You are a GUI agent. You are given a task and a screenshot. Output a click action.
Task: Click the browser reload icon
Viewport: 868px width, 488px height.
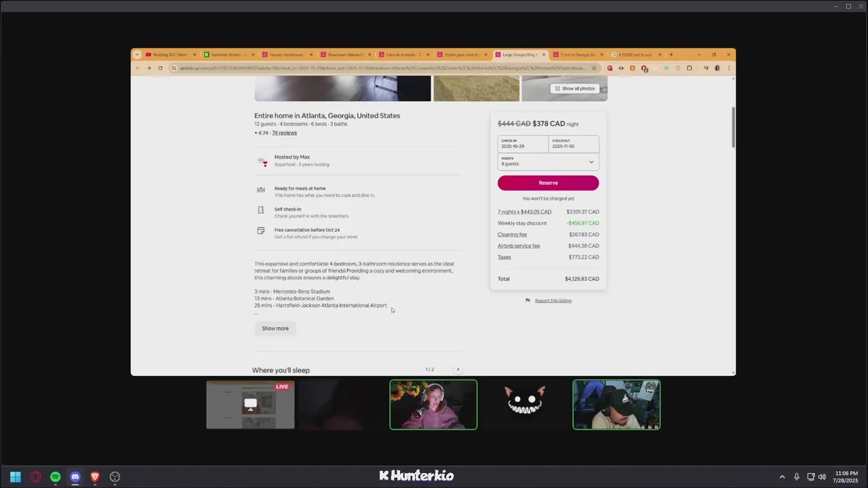(x=160, y=68)
